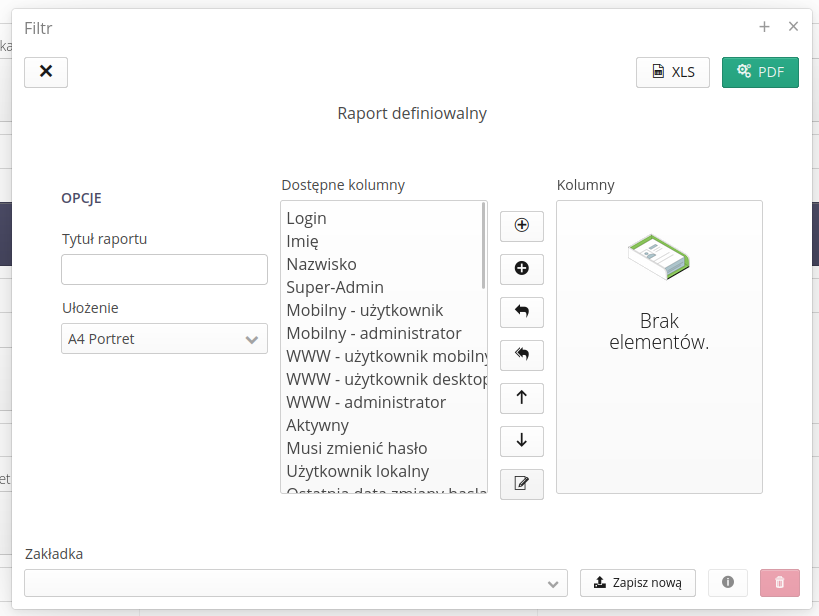Export the report to XLS
The image size is (819, 616).
[673, 72]
